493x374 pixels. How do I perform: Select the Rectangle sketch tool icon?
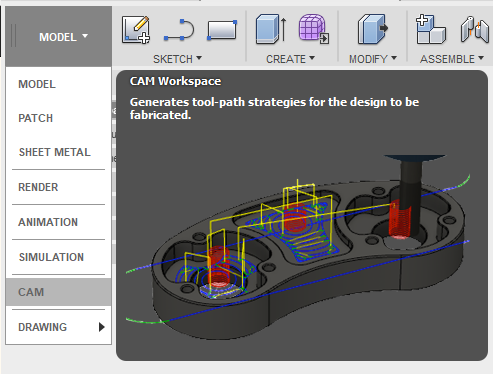pos(222,30)
